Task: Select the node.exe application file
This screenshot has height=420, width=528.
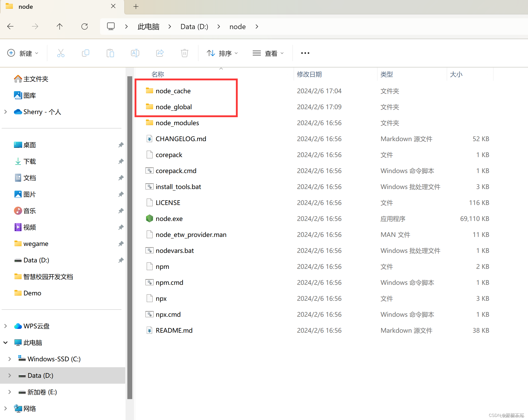Action: [169, 219]
